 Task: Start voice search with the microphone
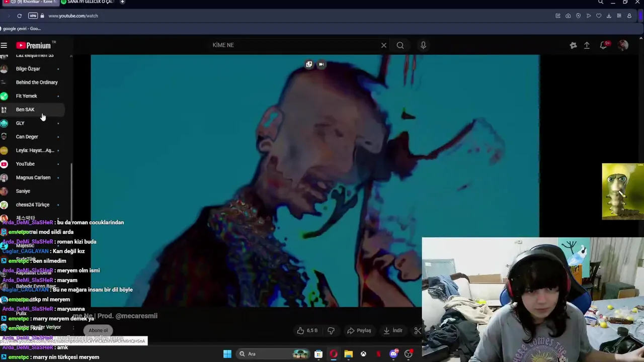(x=423, y=45)
